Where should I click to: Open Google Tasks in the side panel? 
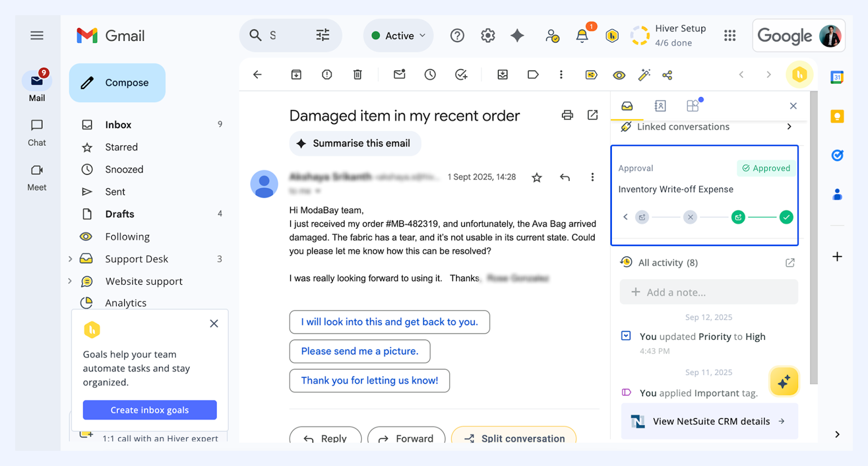(x=837, y=156)
